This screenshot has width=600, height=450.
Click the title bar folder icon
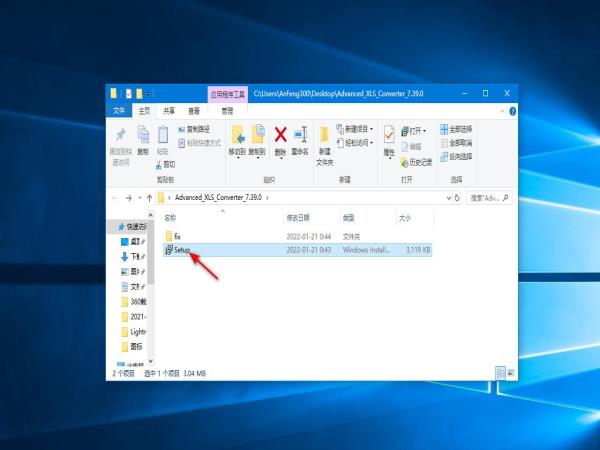click(114, 93)
